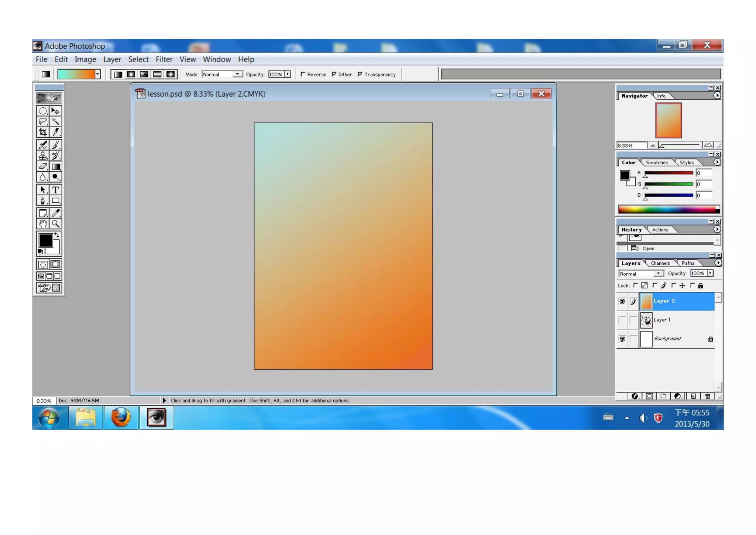Hide Layer 2 via eye icon

click(622, 301)
